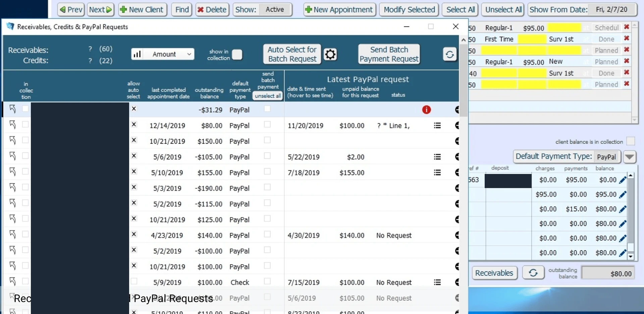Image resolution: width=644 pixels, height=314 pixels.
Task: Open request list icon for 5/22/2019 row
Action: pyautogui.click(x=437, y=157)
